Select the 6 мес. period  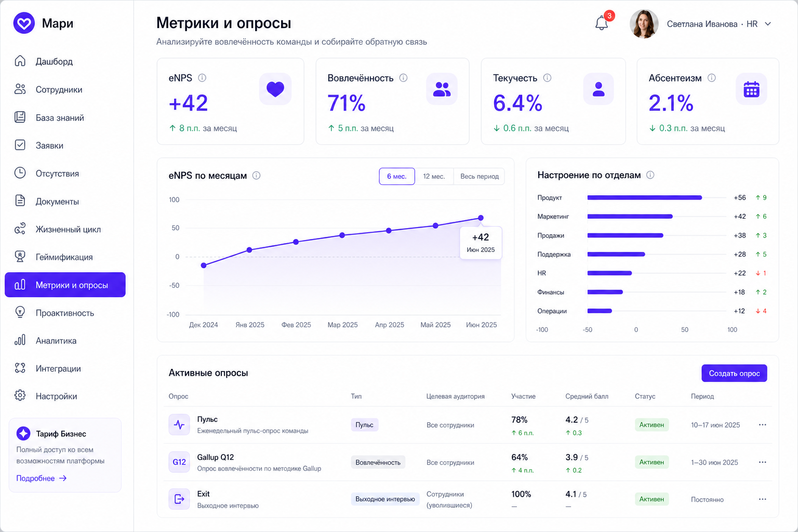coord(397,176)
